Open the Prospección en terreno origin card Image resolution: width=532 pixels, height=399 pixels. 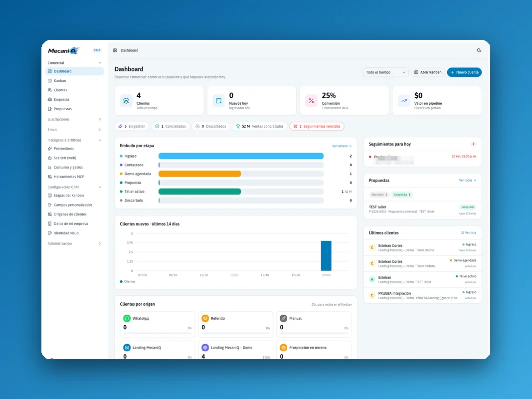tap(314, 350)
